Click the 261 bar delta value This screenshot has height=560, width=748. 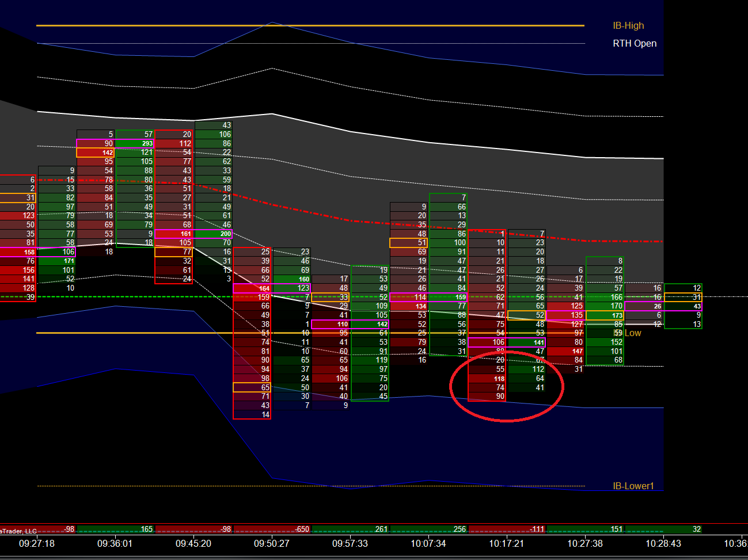tap(381, 529)
